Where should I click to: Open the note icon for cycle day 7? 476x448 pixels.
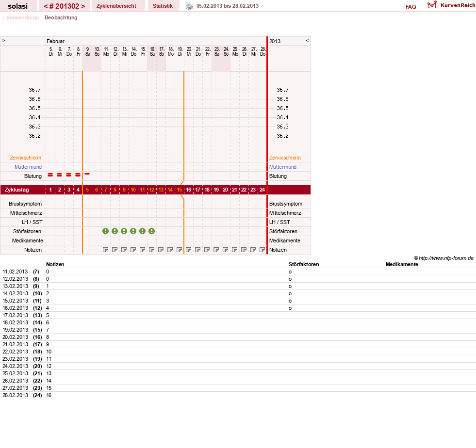(105, 250)
